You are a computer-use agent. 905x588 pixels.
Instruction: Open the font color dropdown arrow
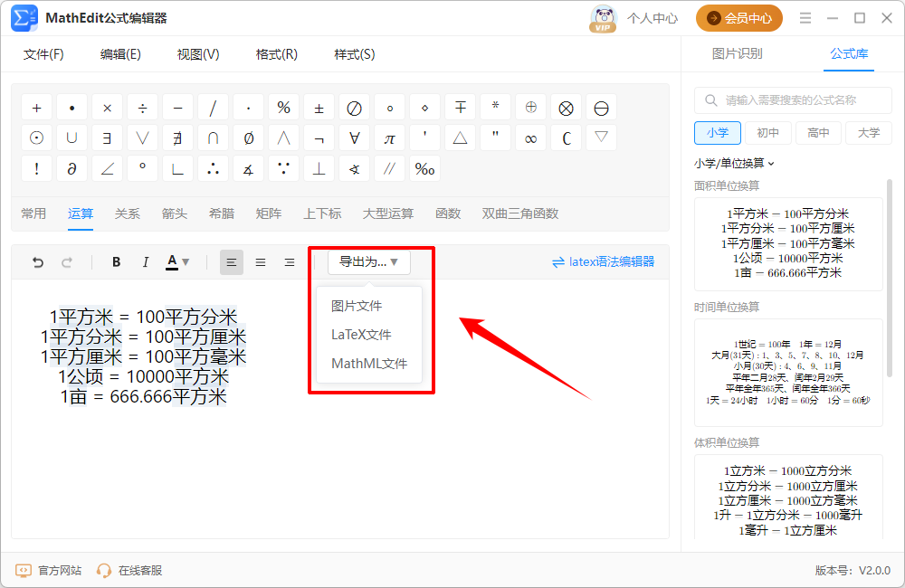[186, 262]
